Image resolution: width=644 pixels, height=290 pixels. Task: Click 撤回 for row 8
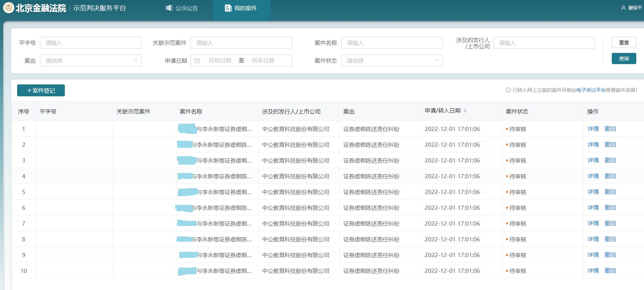click(x=610, y=239)
